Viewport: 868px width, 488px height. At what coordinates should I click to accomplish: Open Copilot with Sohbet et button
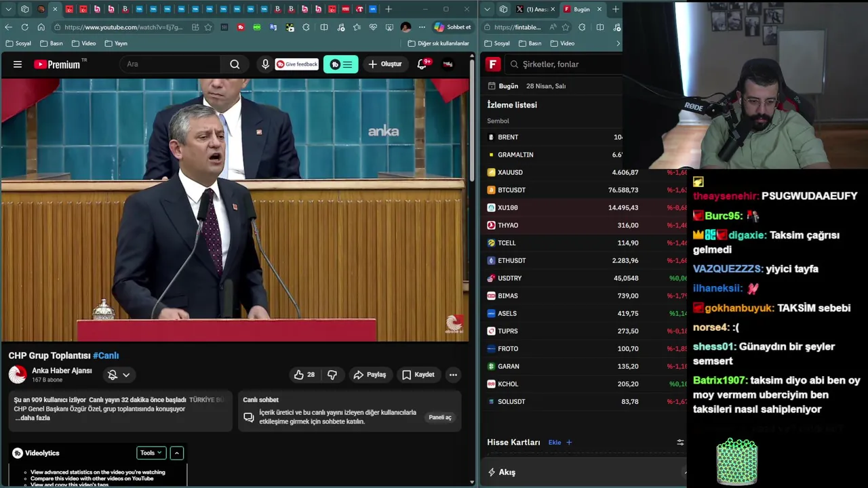tap(452, 27)
